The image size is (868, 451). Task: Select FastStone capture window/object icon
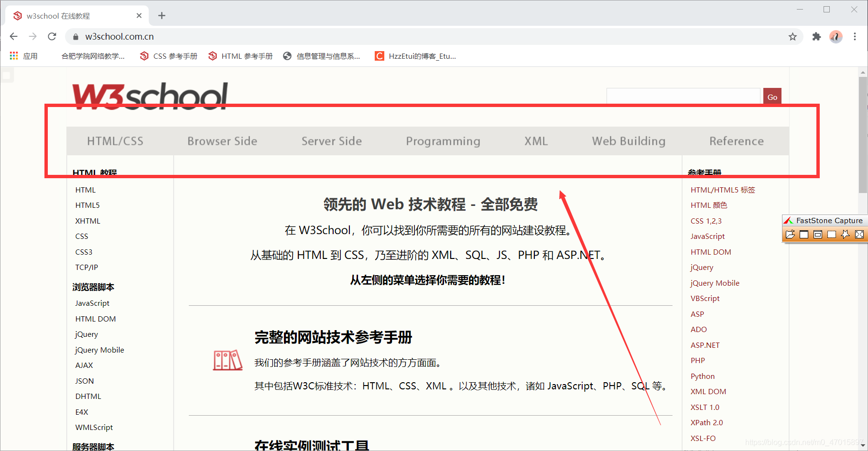click(818, 234)
